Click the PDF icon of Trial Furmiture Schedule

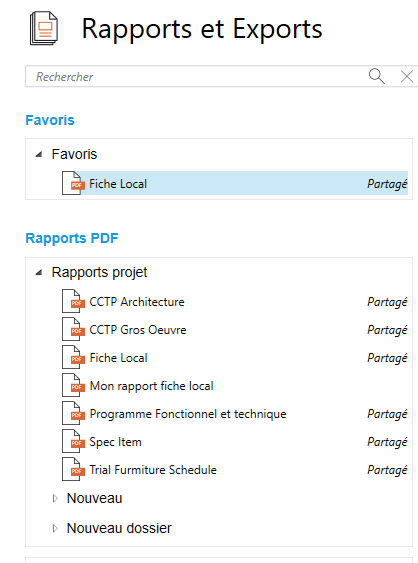pyautogui.click(x=73, y=469)
